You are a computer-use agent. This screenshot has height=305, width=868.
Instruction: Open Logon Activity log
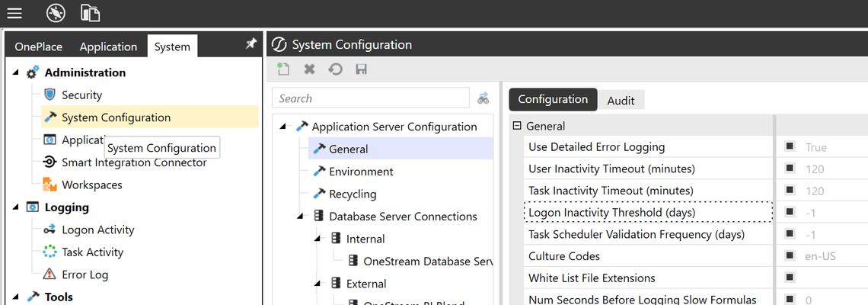point(98,230)
